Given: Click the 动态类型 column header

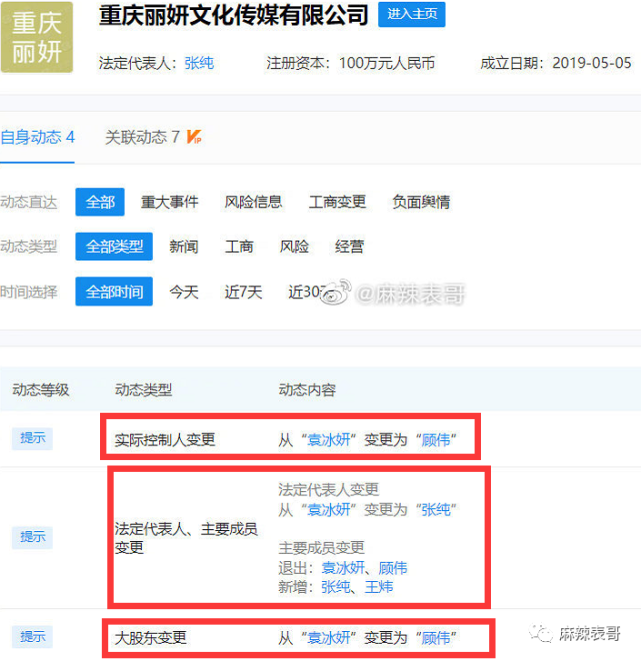Looking at the screenshot, I should (x=143, y=390).
